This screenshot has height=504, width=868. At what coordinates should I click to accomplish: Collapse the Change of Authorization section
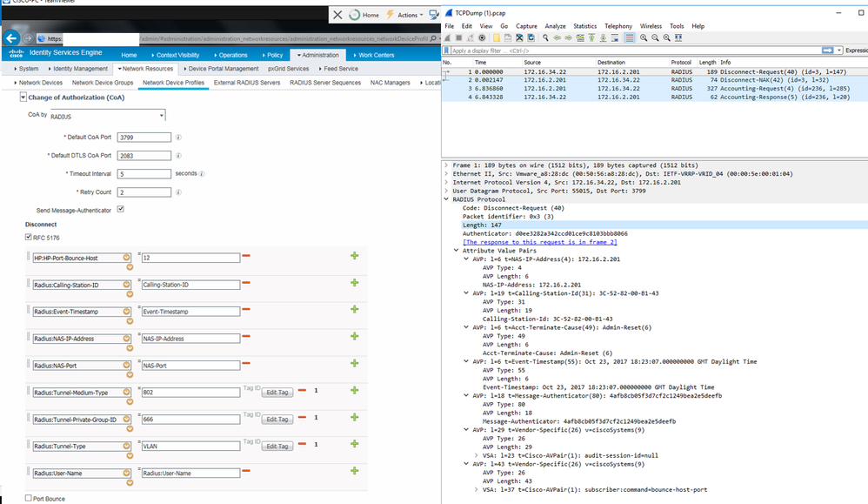[x=23, y=97]
